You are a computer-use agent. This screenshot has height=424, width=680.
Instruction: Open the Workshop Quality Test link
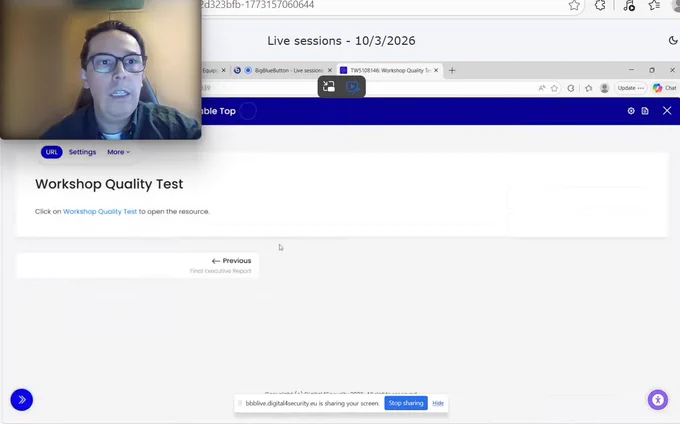pos(100,212)
